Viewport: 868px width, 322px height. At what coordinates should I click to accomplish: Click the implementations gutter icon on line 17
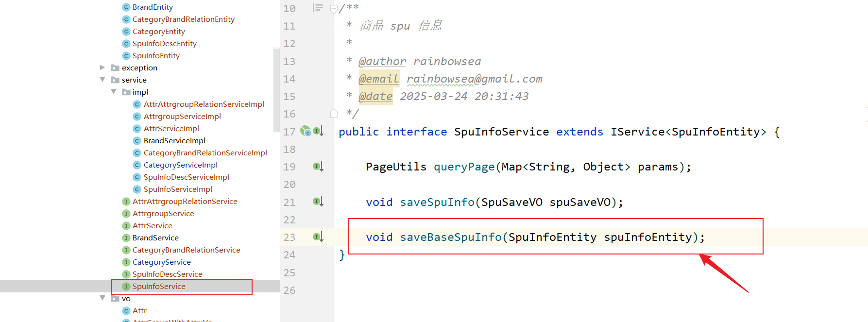tap(318, 131)
